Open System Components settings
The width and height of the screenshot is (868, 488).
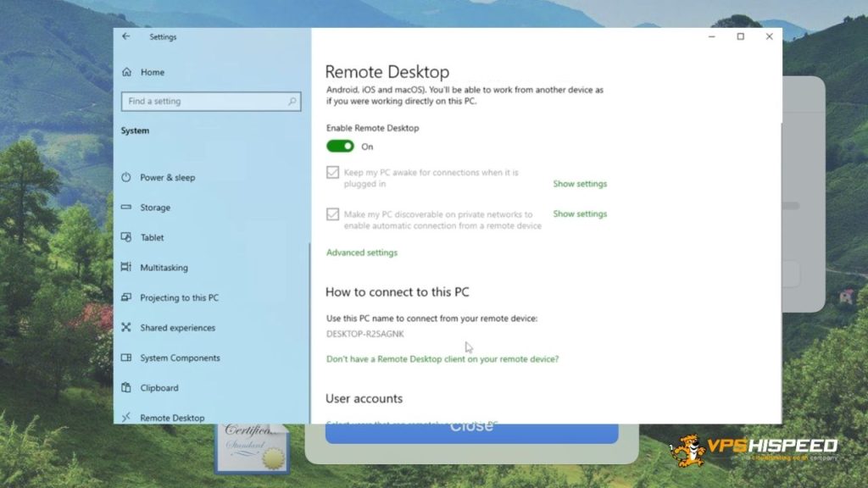[180, 358]
